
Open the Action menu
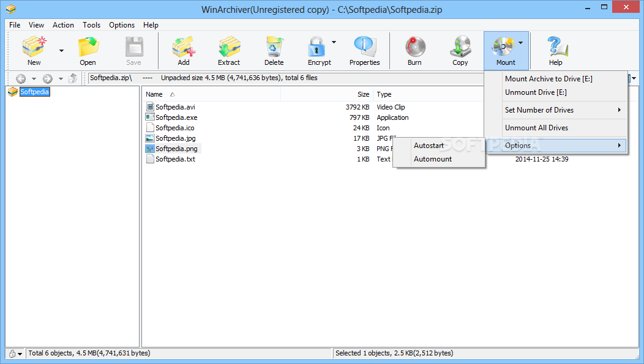point(63,25)
